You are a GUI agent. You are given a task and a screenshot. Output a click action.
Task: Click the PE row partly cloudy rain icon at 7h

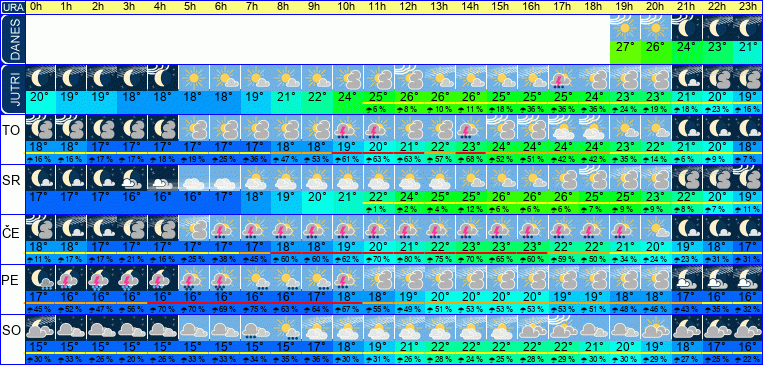point(255,278)
